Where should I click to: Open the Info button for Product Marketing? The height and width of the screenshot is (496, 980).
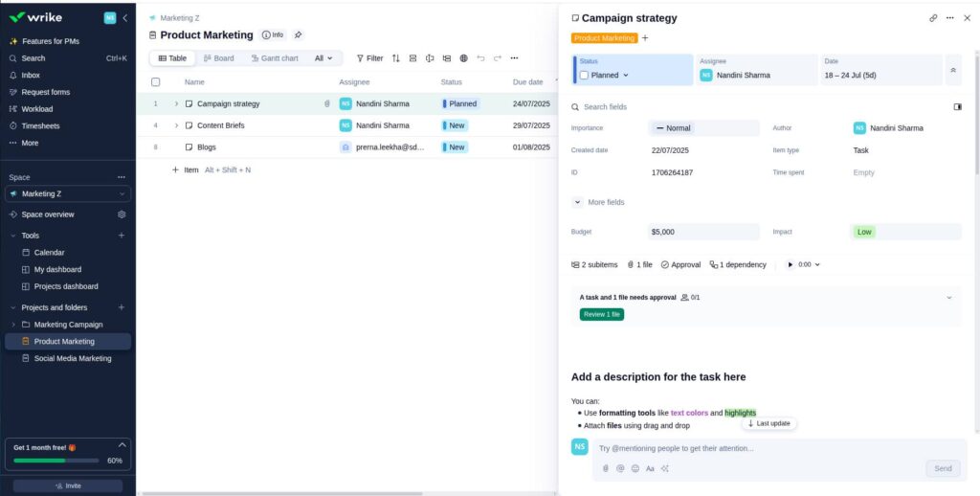pyautogui.click(x=273, y=35)
